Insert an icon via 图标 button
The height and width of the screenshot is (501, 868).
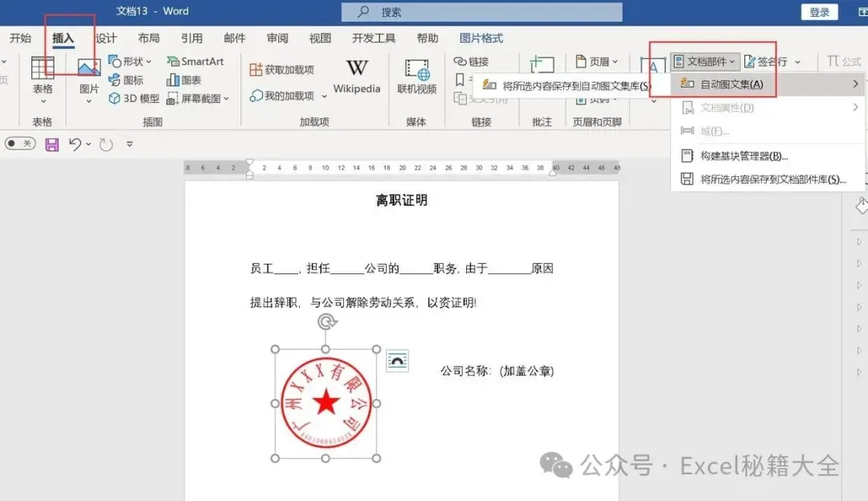coord(125,80)
